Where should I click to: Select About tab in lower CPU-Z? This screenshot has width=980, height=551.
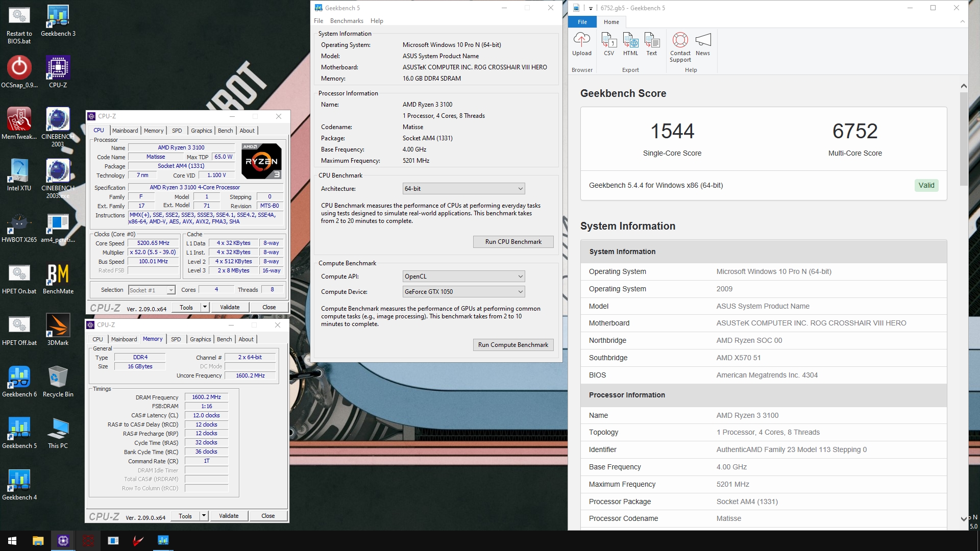pos(246,339)
